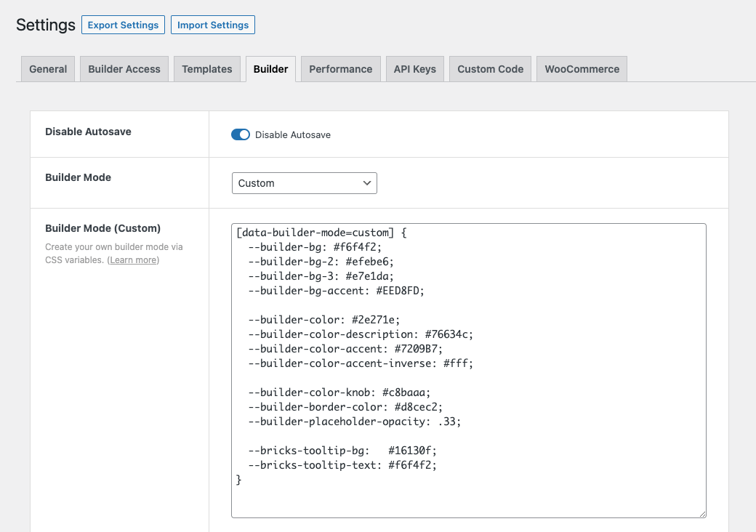Screen dimensions: 756x532
Task: Click inside the custom CSS textarea
Action: click(469, 371)
